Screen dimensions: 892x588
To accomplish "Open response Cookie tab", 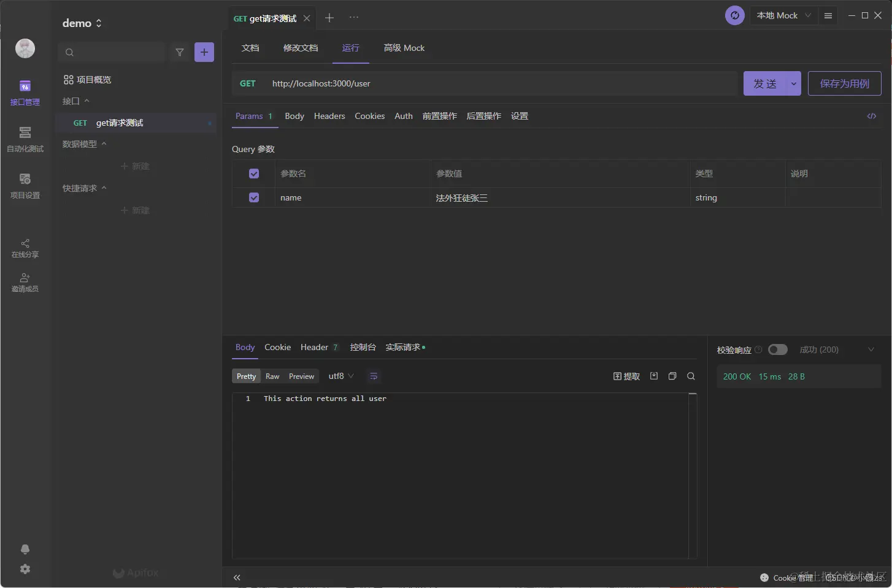I will coord(278,347).
